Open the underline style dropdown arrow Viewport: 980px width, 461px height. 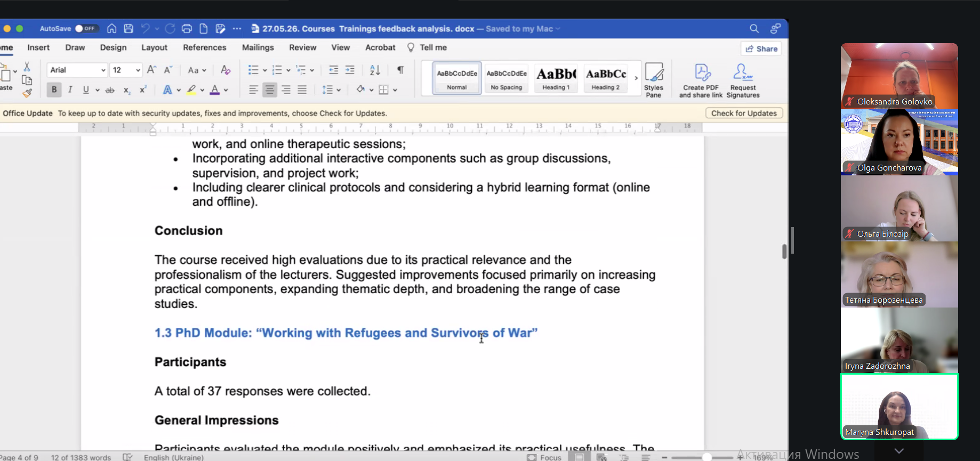point(97,90)
